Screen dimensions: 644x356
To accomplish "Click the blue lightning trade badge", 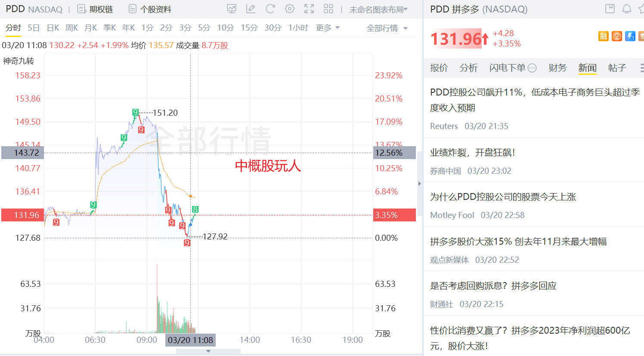I will (630, 37).
